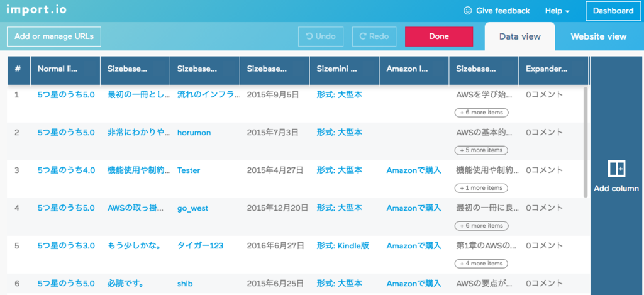
Task: Click 'Amazonで購入' in row 6
Action: [414, 284]
